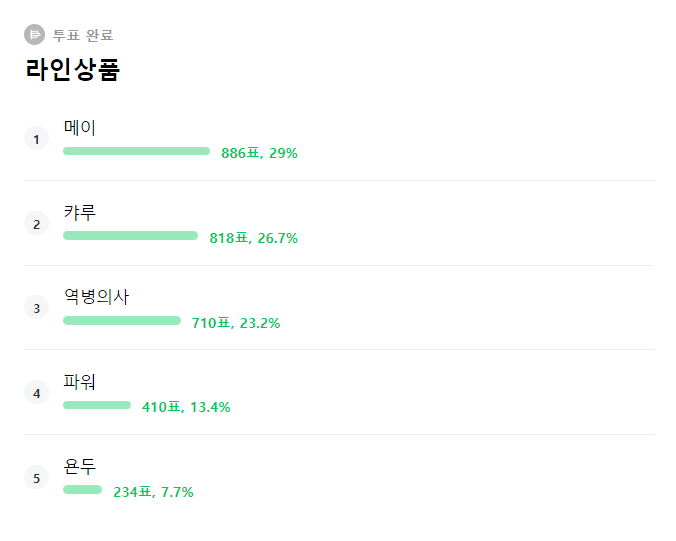Screen dimensions: 676x541
Task: Click the 234표, 7.7% vote count
Action: pyautogui.click(x=153, y=492)
